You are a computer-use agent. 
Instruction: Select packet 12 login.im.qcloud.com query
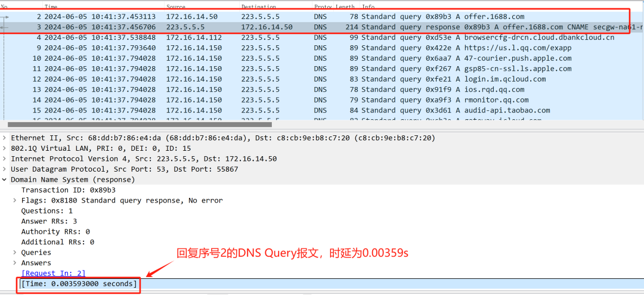298,79
